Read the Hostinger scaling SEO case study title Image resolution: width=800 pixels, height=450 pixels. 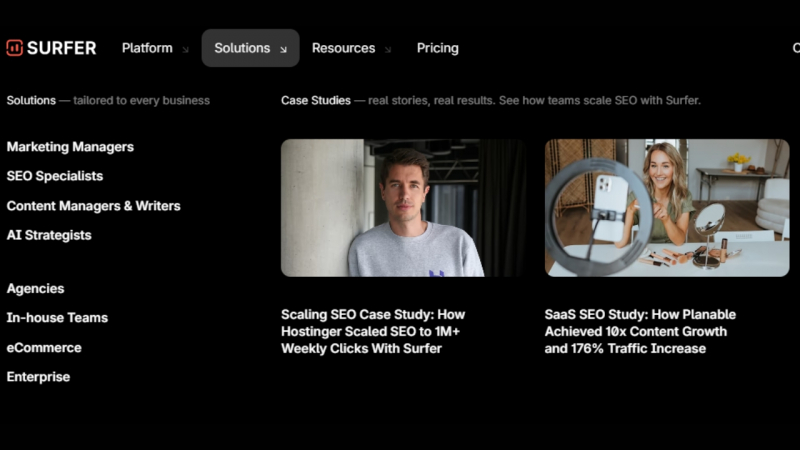coord(373,332)
